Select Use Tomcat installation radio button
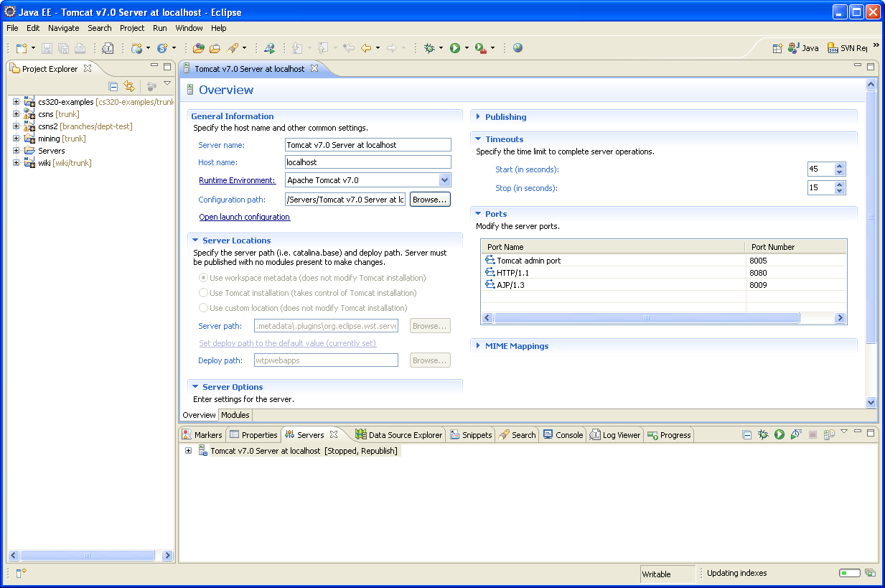885x588 pixels. (x=203, y=293)
